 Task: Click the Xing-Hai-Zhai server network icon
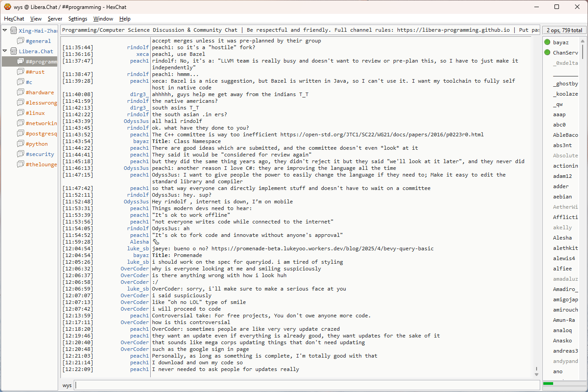14,31
